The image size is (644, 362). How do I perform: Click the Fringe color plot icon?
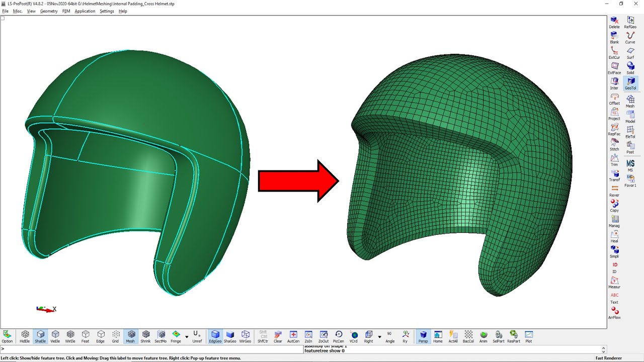(176, 336)
